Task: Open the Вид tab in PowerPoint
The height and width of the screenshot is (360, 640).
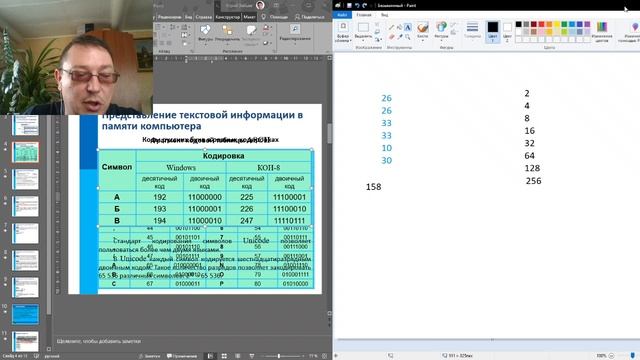Action: tap(188, 17)
